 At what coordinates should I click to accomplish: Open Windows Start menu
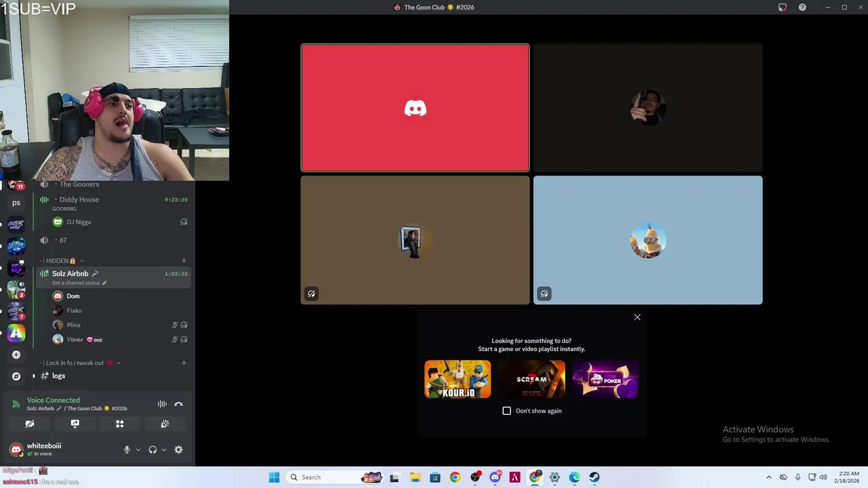coord(274,477)
